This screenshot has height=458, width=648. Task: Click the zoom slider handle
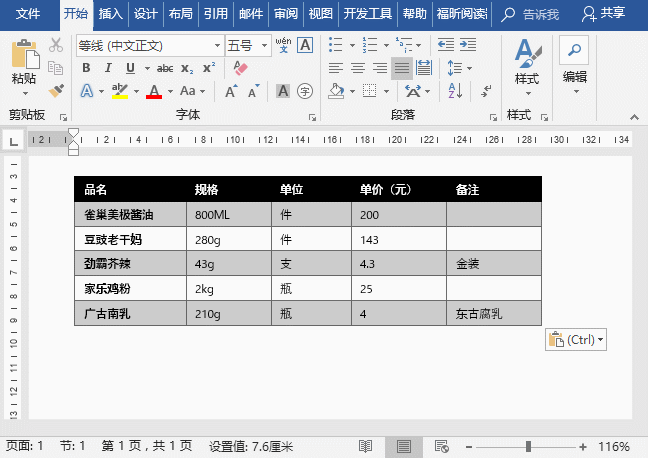point(528,447)
